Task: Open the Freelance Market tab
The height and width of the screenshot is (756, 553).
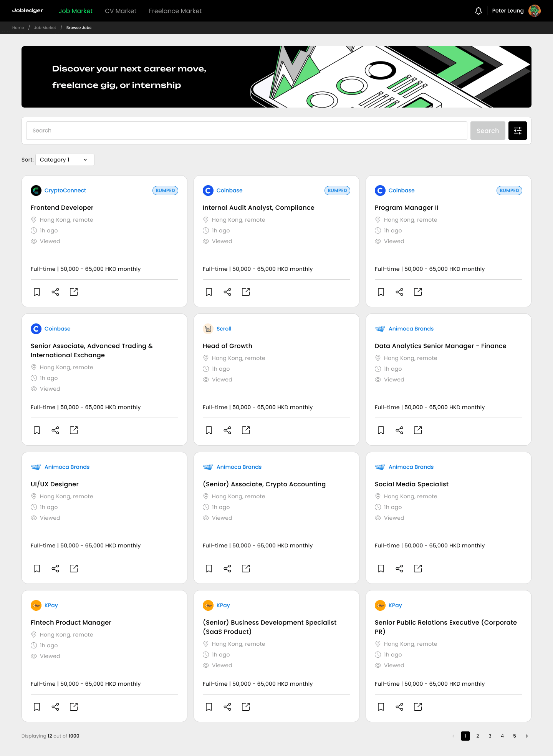Action: pyautogui.click(x=175, y=11)
